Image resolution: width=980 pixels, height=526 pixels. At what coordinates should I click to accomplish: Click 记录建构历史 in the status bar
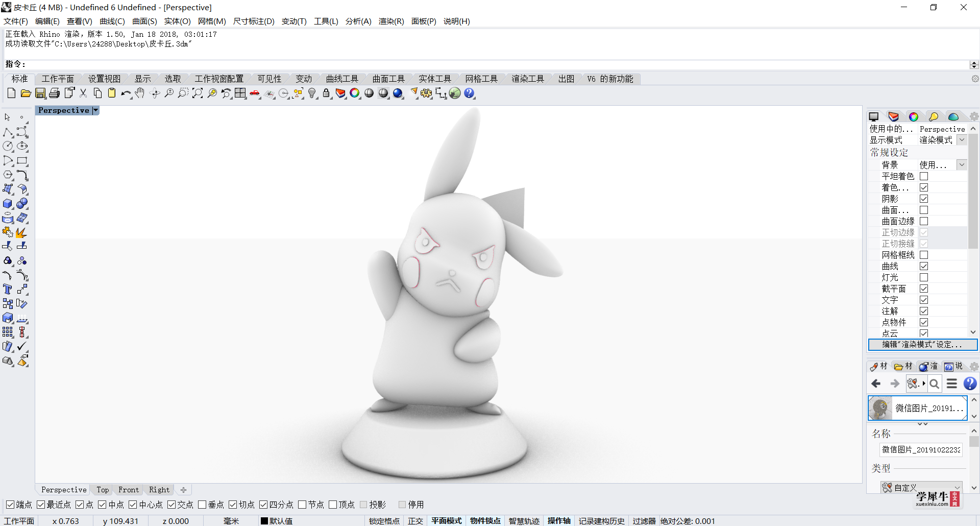click(601, 521)
